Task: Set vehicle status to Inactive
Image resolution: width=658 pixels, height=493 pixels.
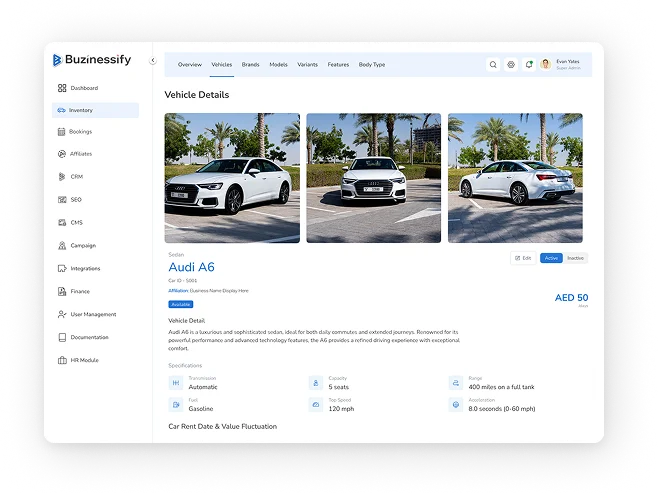Action: (576, 258)
